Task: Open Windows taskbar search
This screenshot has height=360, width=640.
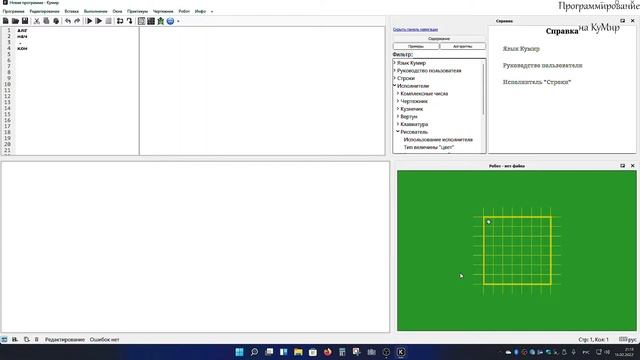Action: click(254, 352)
